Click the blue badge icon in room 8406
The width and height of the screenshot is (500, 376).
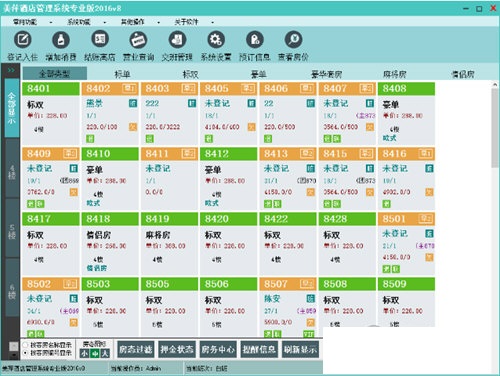coord(311,103)
